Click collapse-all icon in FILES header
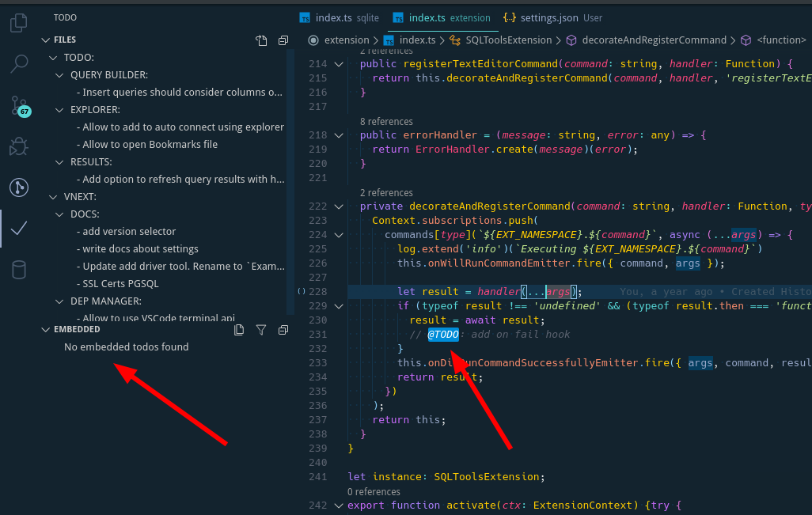 pos(283,40)
